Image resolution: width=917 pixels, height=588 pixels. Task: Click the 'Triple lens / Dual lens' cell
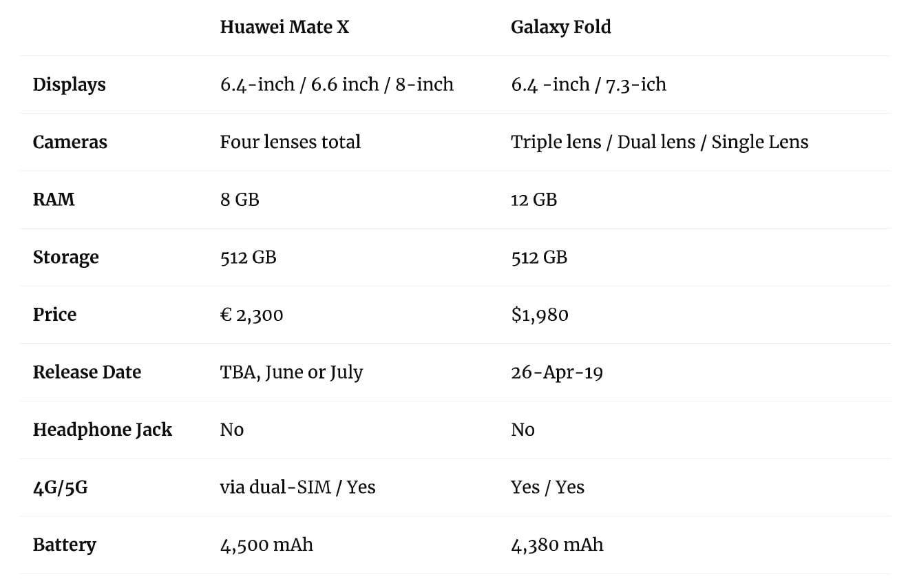tap(659, 142)
